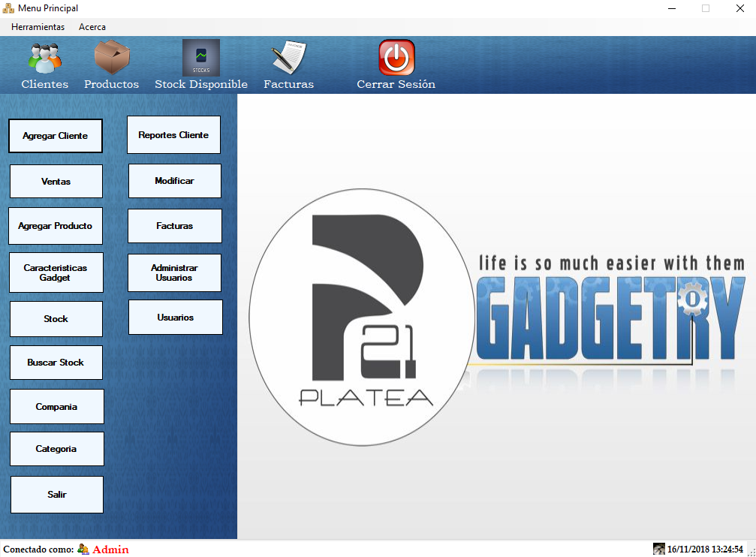Click the Menu Principal title bar app icon

click(8, 8)
